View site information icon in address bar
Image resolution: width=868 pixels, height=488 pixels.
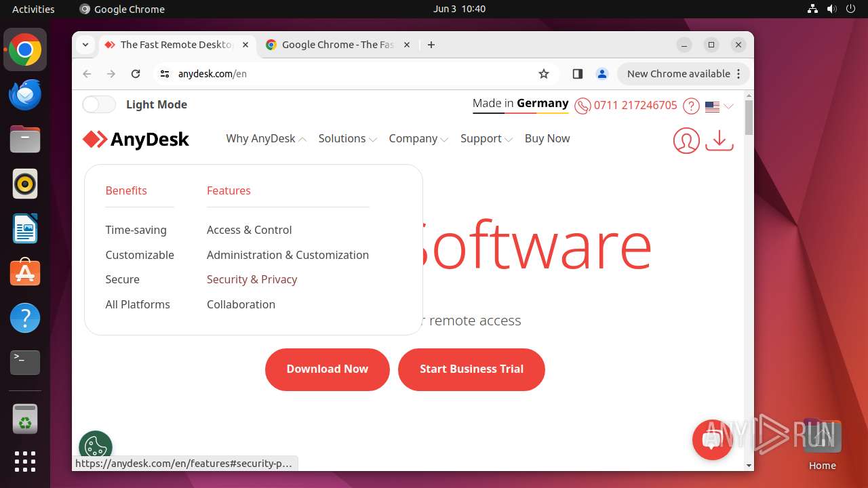164,74
